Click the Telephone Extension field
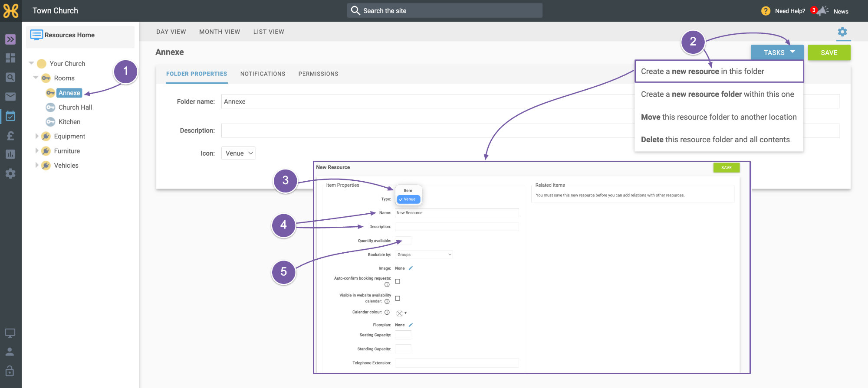The height and width of the screenshot is (388, 868). [x=457, y=363]
